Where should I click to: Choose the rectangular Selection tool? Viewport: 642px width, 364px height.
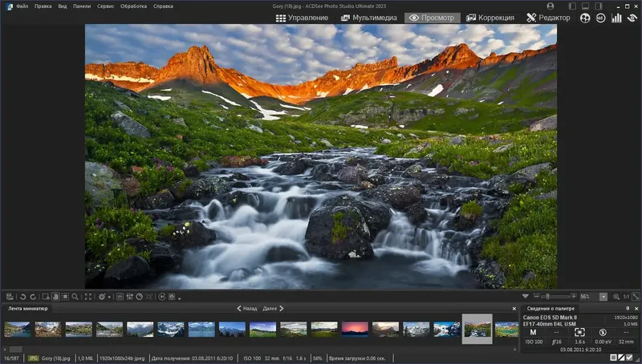coord(65,297)
